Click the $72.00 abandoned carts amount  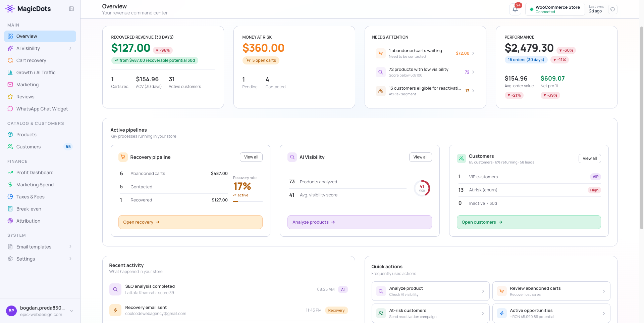click(x=463, y=53)
